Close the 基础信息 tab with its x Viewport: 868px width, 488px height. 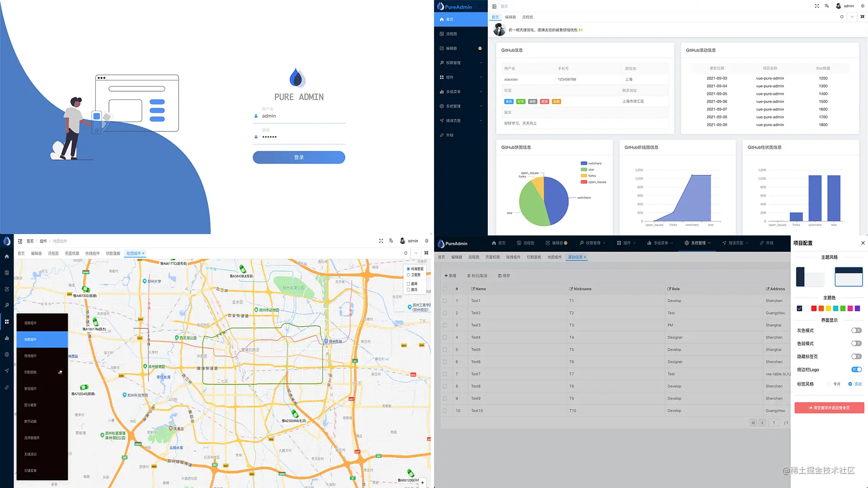pyautogui.click(x=585, y=257)
